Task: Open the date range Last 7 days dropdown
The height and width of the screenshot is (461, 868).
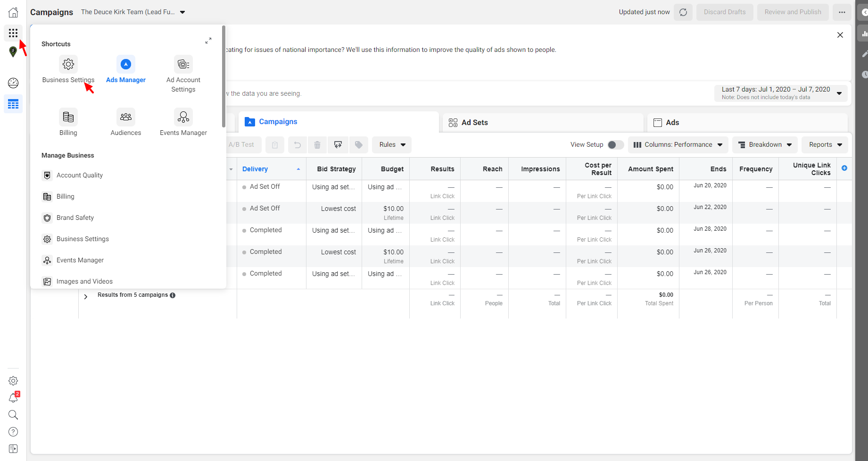Action: pyautogui.click(x=781, y=93)
